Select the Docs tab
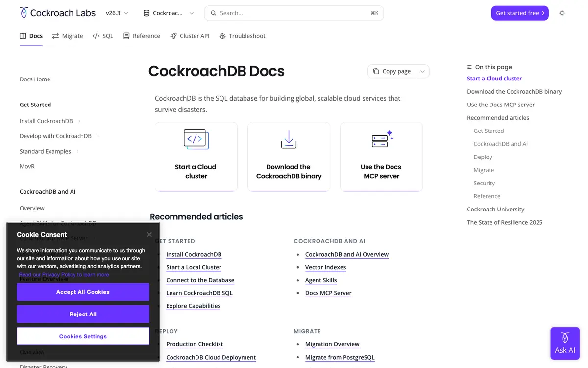The height and width of the screenshot is (368, 588). point(31,36)
